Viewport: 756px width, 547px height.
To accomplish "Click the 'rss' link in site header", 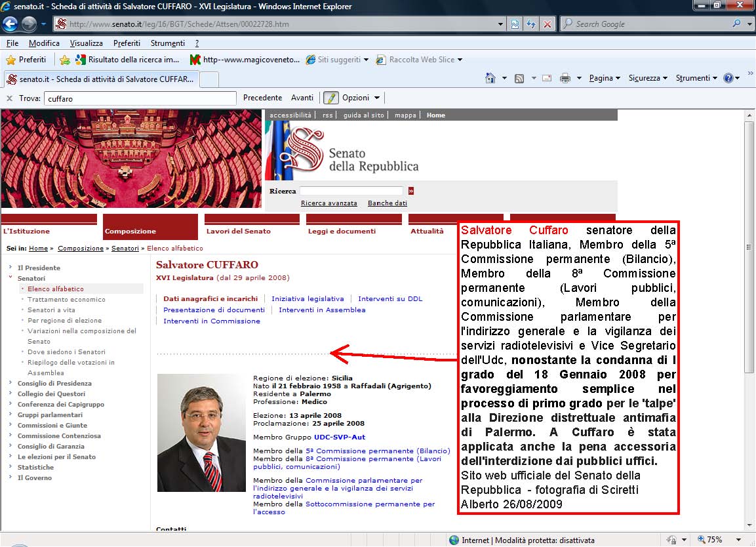I will click(x=327, y=115).
